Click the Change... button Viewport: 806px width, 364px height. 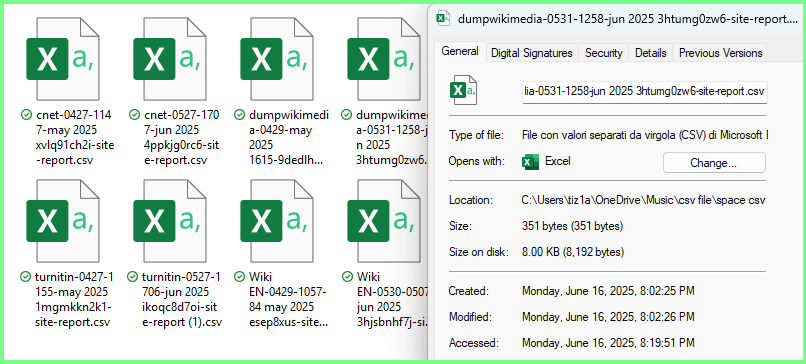point(714,162)
